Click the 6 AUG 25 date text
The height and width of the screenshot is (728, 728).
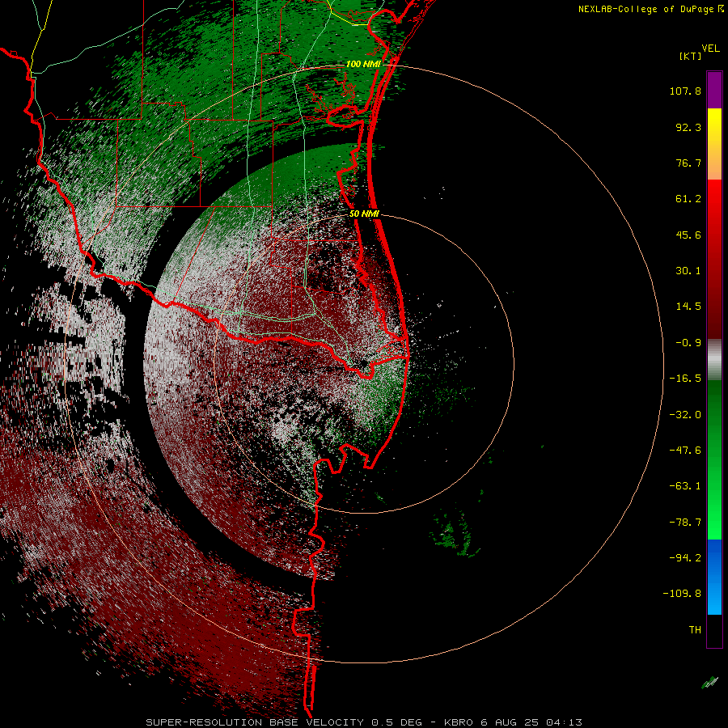510,722
